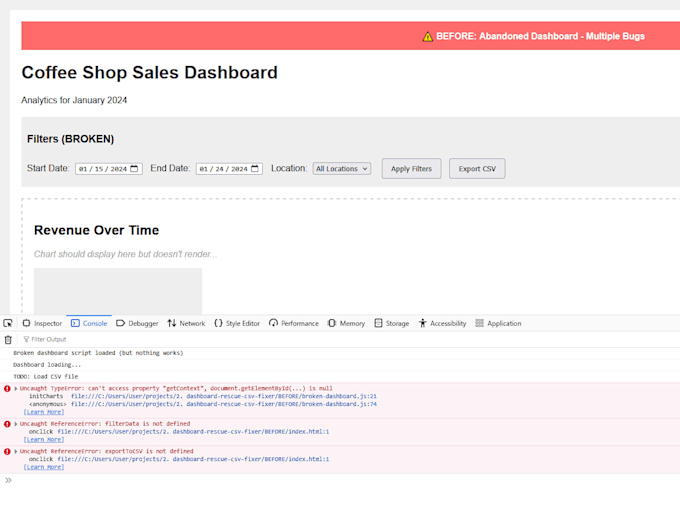Click the Export CSV button
This screenshot has height=519, width=680.
pos(477,169)
